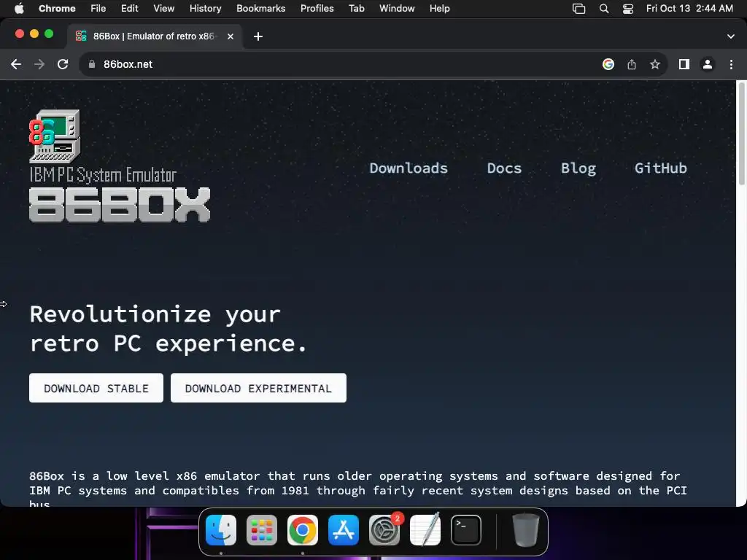Share this page using the share icon
This screenshot has width=747, height=560.
tap(632, 64)
